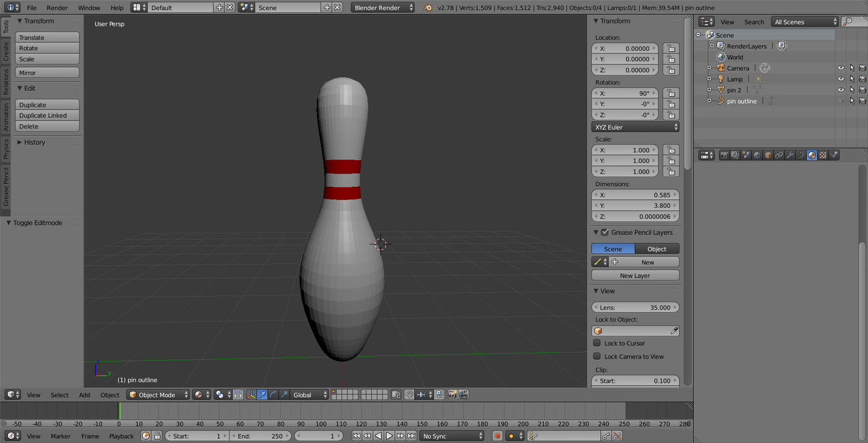Open the Render menu
868x443 pixels.
point(57,7)
